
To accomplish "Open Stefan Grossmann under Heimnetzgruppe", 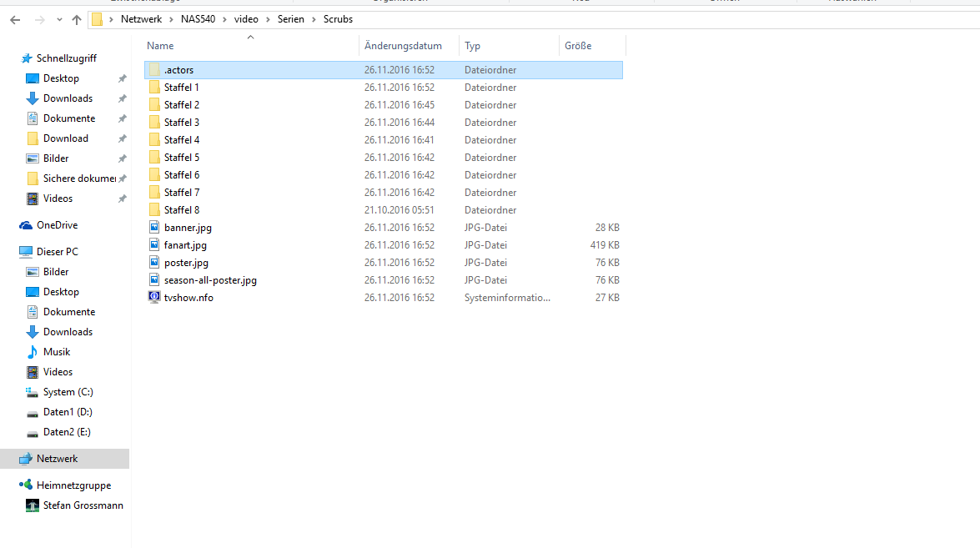I will tap(83, 505).
